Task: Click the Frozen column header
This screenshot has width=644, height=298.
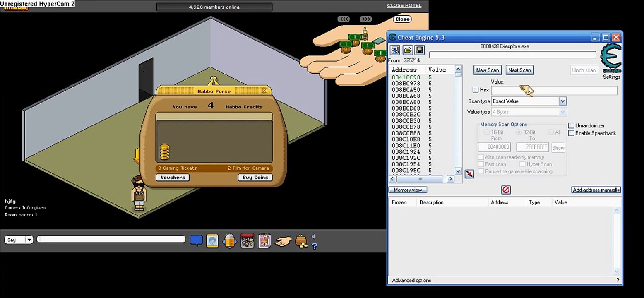Action: pyautogui.click(x=399, y=202)
